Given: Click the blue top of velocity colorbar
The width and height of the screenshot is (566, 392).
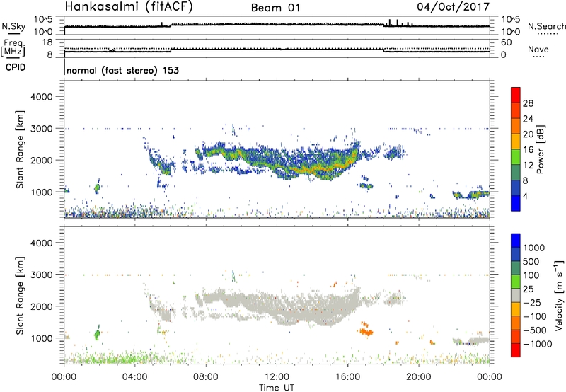Looking at the screenshot, I should coord(516,241).
